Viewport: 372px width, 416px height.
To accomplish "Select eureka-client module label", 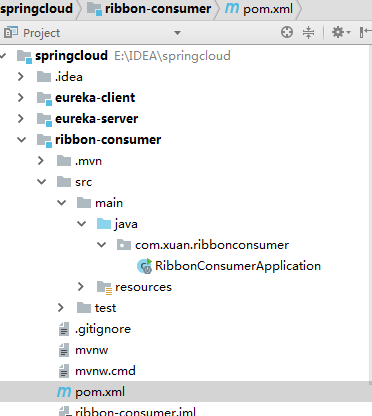I will (95, 98).
